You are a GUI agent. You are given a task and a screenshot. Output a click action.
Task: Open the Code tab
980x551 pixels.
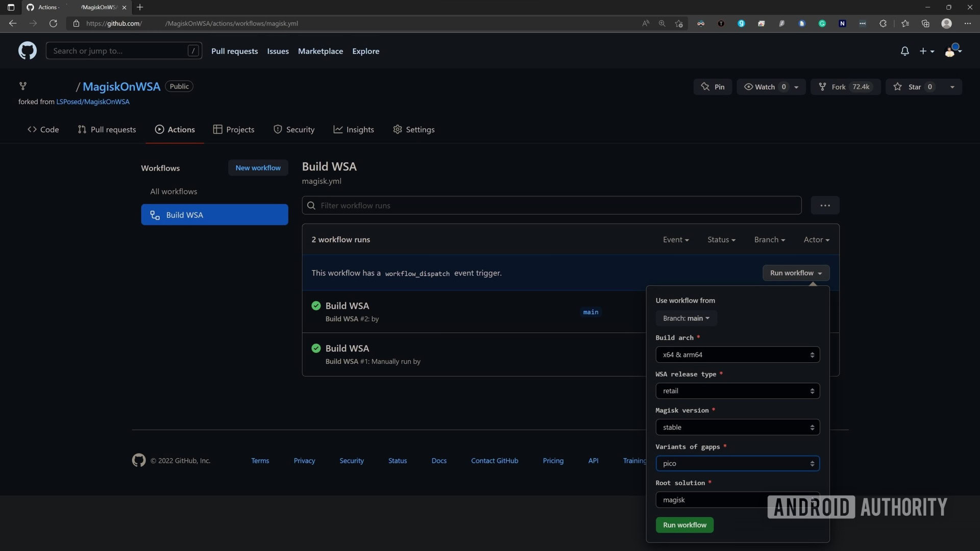pos(43,130)
